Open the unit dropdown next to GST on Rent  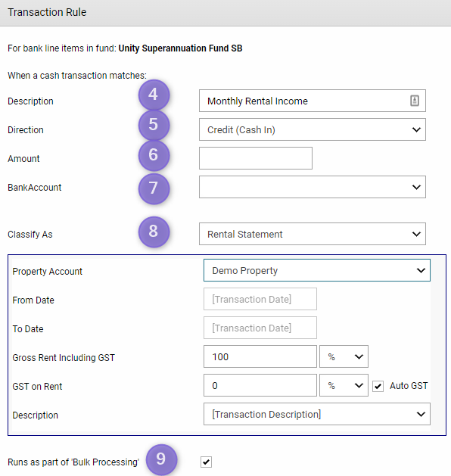tap(344, 385)
